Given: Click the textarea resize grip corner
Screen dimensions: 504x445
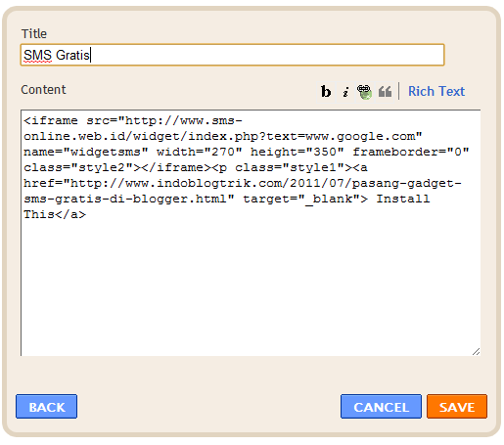Looking at the screenshot, I should pos(477,352).
